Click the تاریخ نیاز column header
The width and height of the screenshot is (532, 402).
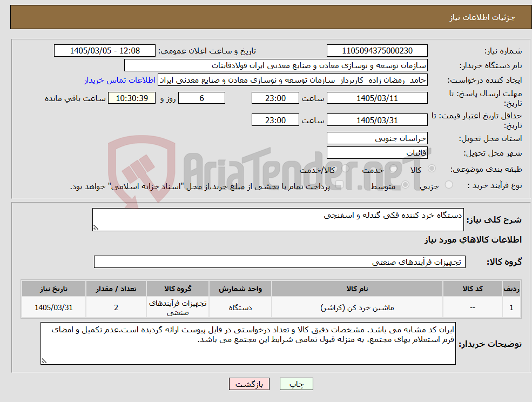coord(53,289)
